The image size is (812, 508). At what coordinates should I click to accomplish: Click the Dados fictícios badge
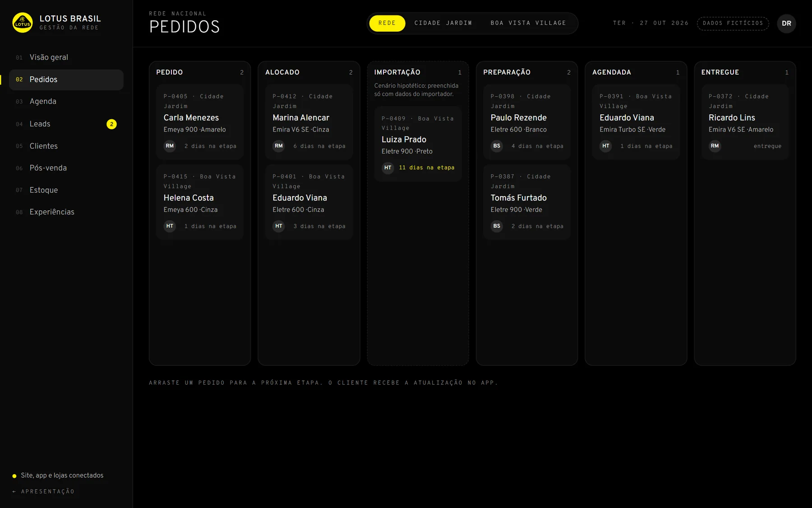coord(733,23)
